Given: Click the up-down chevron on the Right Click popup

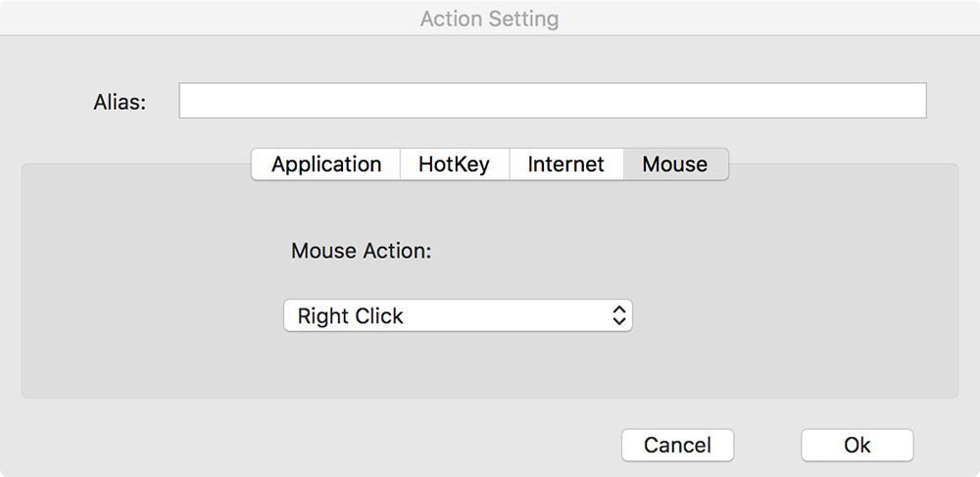Looking at the screenshot, I should [618, 316].
